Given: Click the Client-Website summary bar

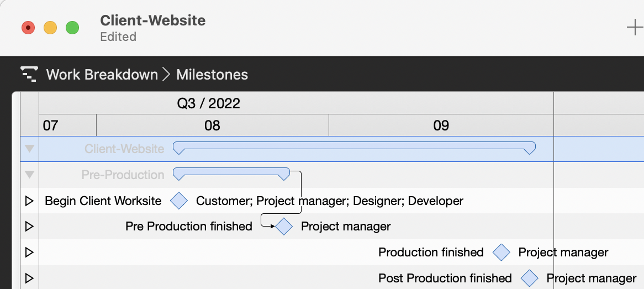Looking at the screenshot, I should click(x=354, y=146).
